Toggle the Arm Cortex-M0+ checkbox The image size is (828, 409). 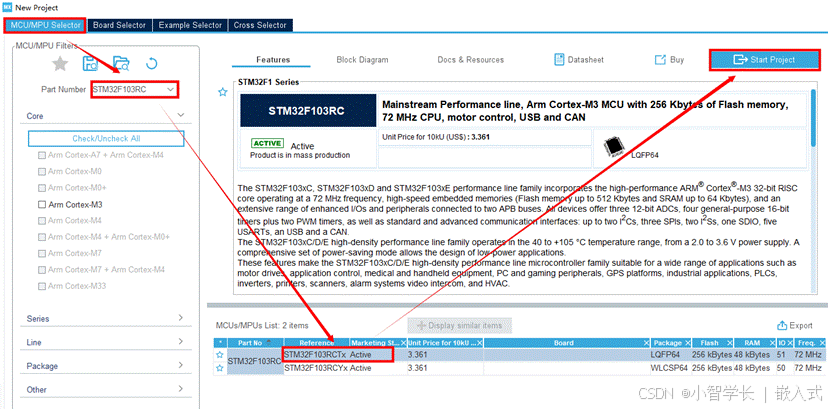tap(42, 188)
